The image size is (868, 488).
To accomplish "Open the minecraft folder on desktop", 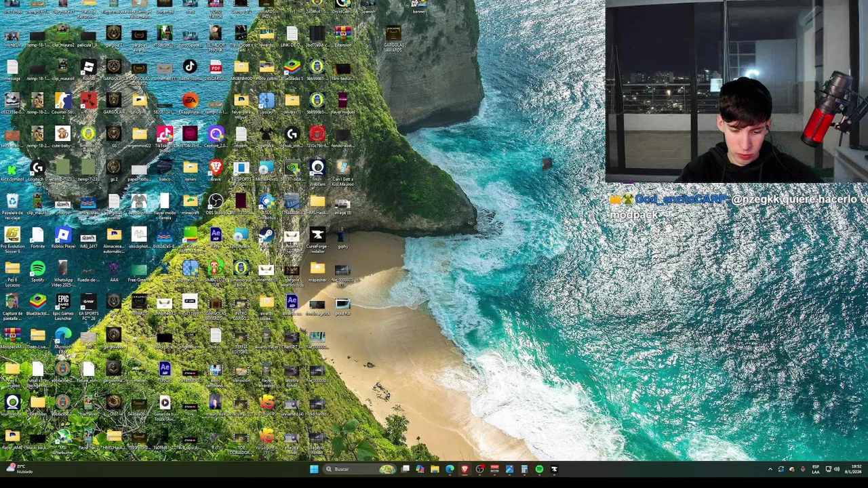I will [x=190, y=204].
